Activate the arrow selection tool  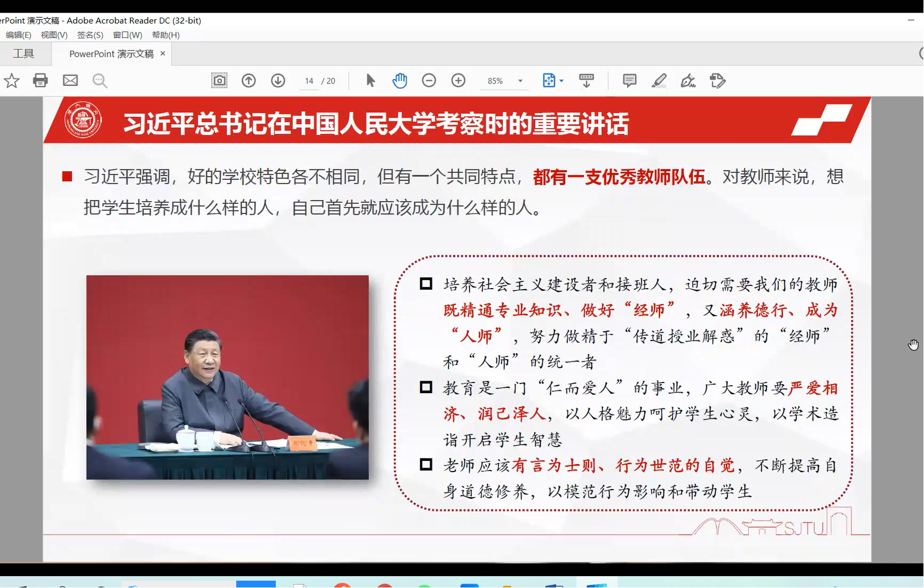pyautogui.click(x=370, y=81)
